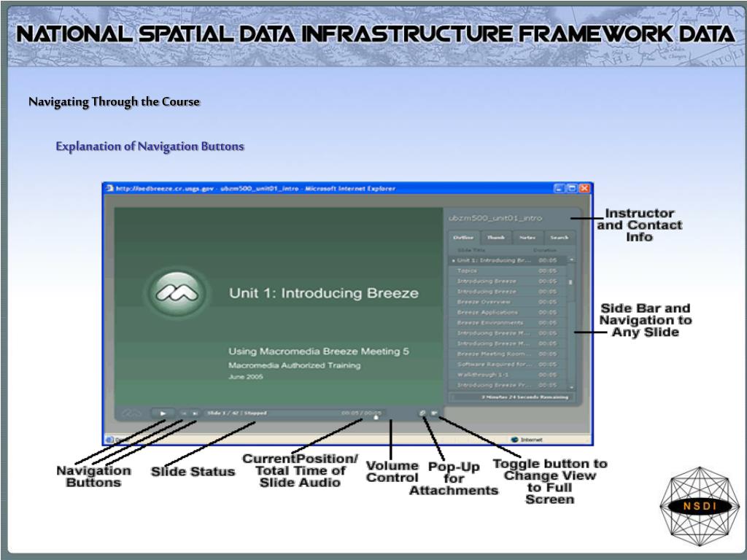Close the Internet Explorer window

tap(584, 188)
